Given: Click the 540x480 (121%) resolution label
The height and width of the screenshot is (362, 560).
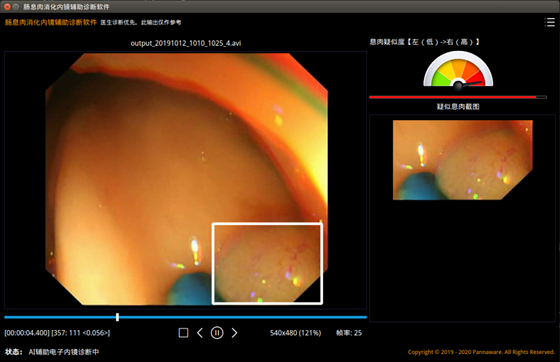Looking at the screenshot, I should 295,333.
